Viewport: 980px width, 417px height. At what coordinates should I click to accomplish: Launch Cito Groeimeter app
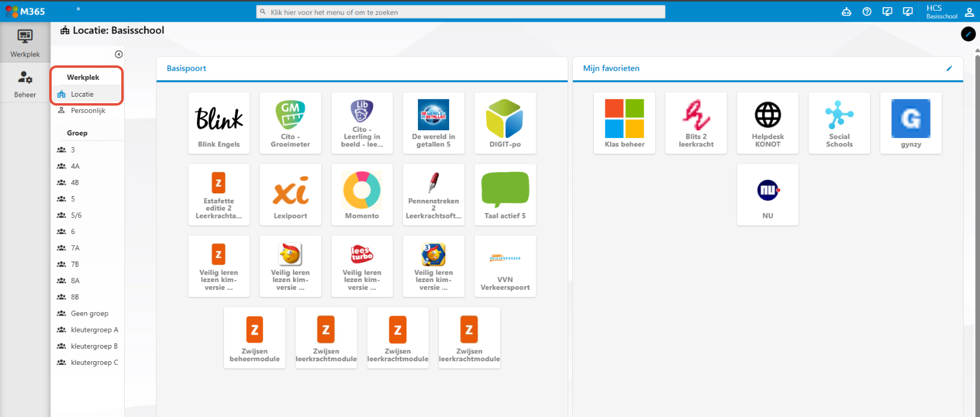[290, 123]
